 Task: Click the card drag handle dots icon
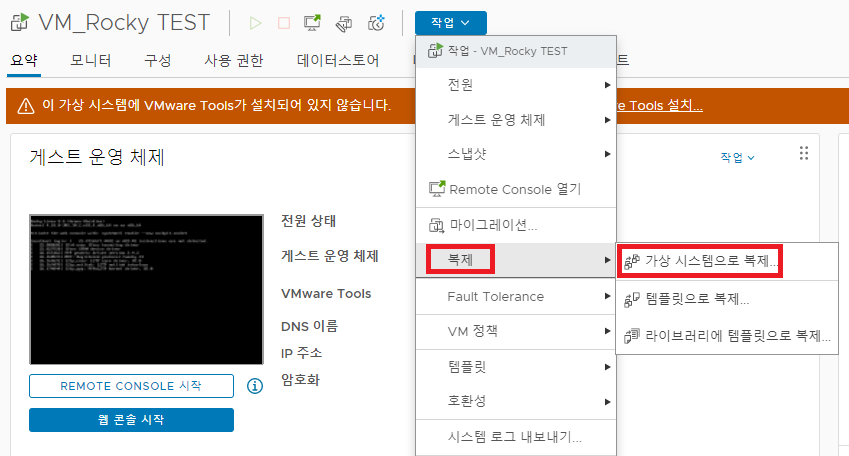click(804, 154)
